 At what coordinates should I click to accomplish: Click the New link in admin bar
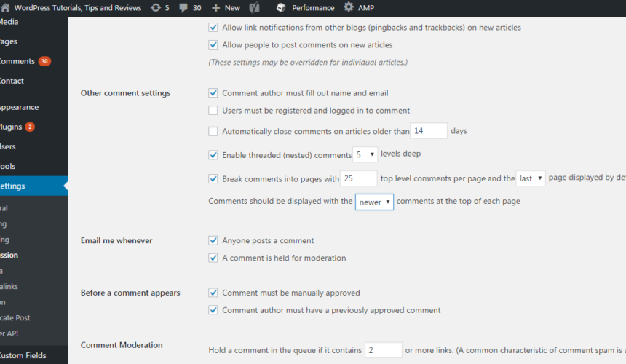[232, 8]
